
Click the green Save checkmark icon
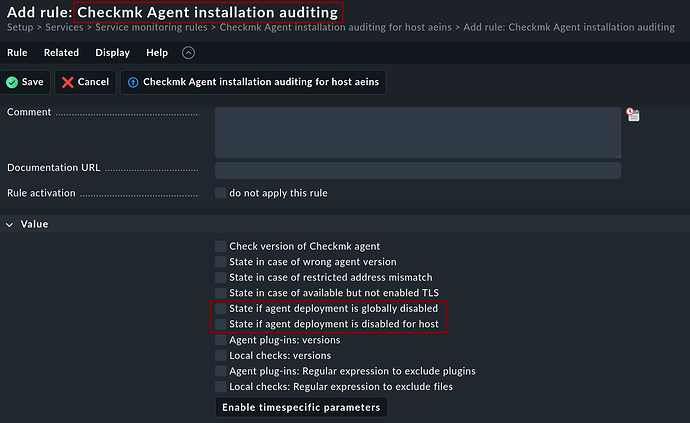point(13,82)
